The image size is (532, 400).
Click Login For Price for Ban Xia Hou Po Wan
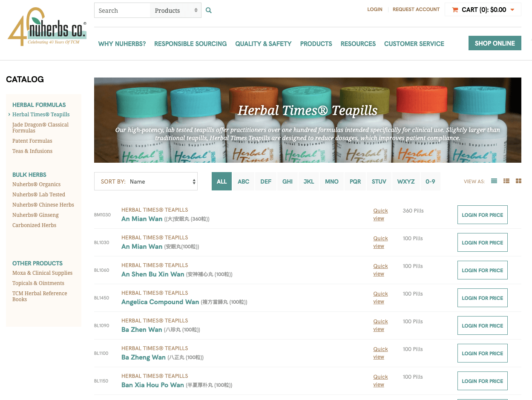[x=483, y=381]
